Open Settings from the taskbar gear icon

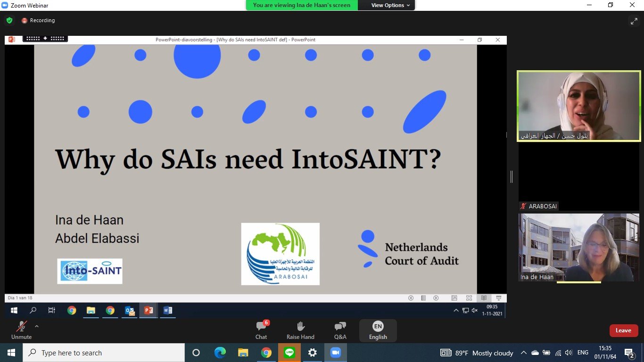pyautogui.click(x=313, y=353)
